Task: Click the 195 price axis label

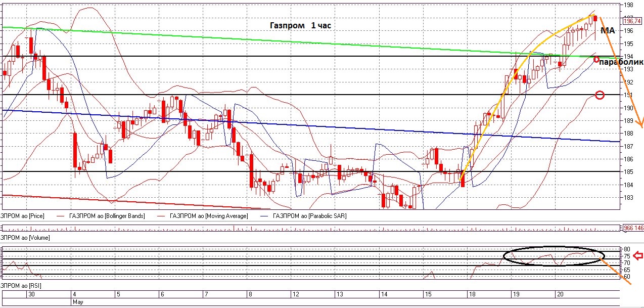Action: (629, 43)
